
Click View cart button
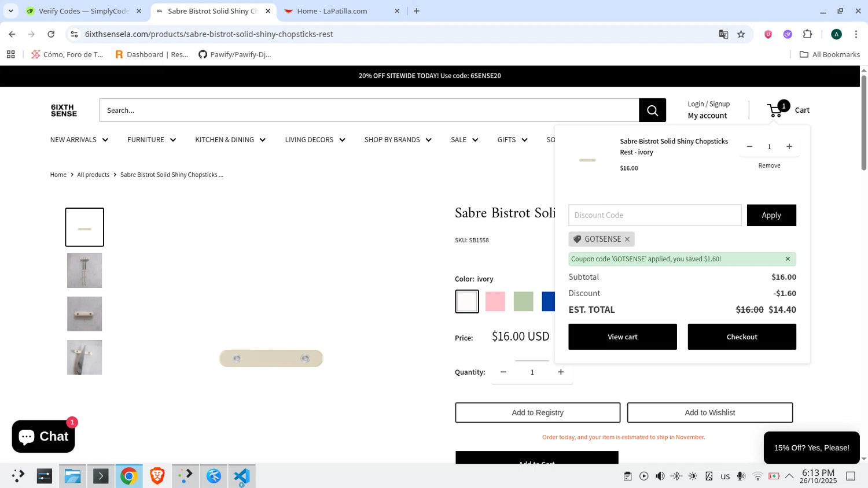pyautogui.click(x=623, y=337)
